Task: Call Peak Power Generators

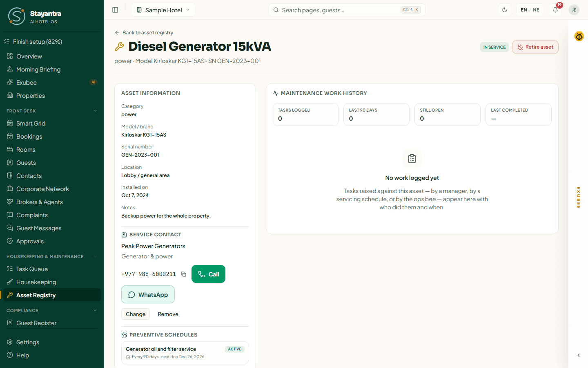Action: click(208, 274)
